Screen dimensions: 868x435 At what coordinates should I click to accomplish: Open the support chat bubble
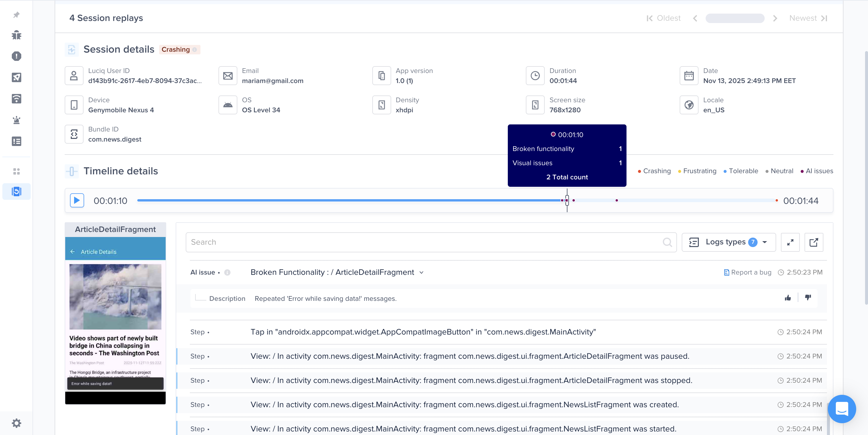coord(841,408)
